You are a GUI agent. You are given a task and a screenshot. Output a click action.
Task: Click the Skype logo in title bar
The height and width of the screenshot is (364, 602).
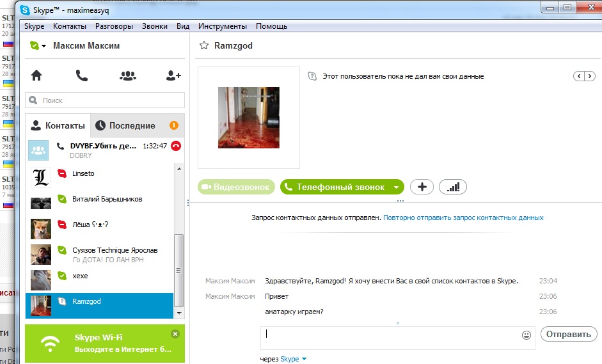[25, 10]
